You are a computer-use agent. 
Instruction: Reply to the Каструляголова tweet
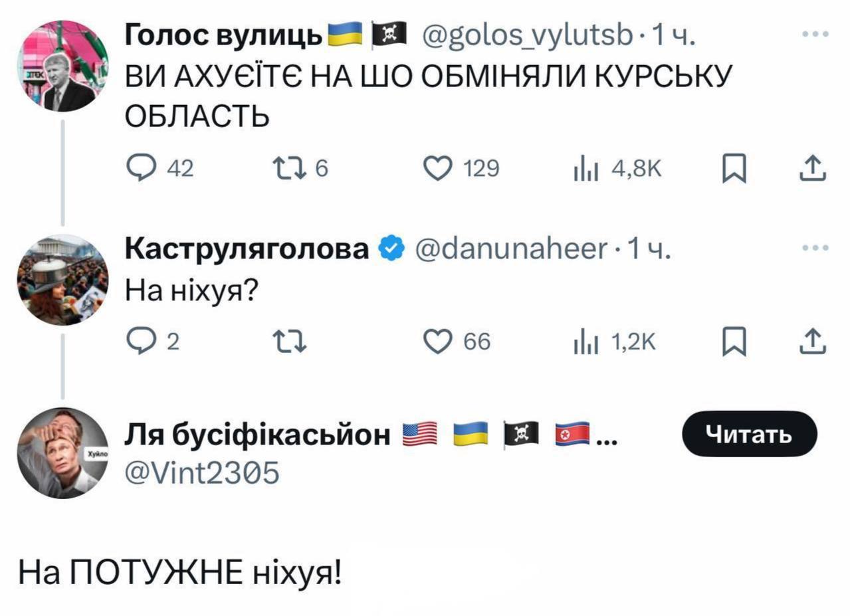138,342
